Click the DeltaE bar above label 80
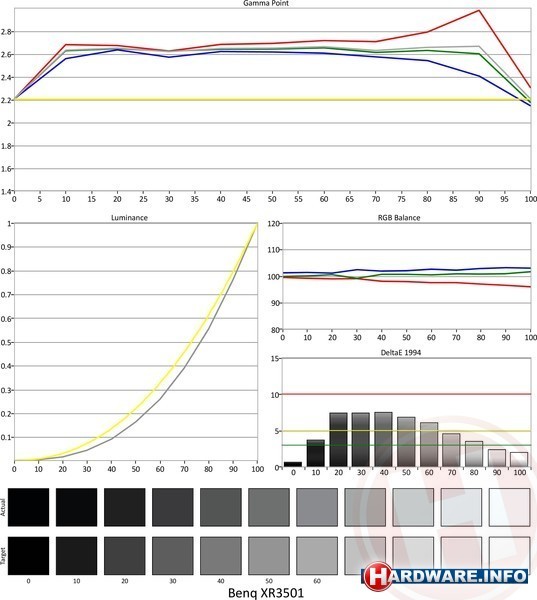 point(474,454)
